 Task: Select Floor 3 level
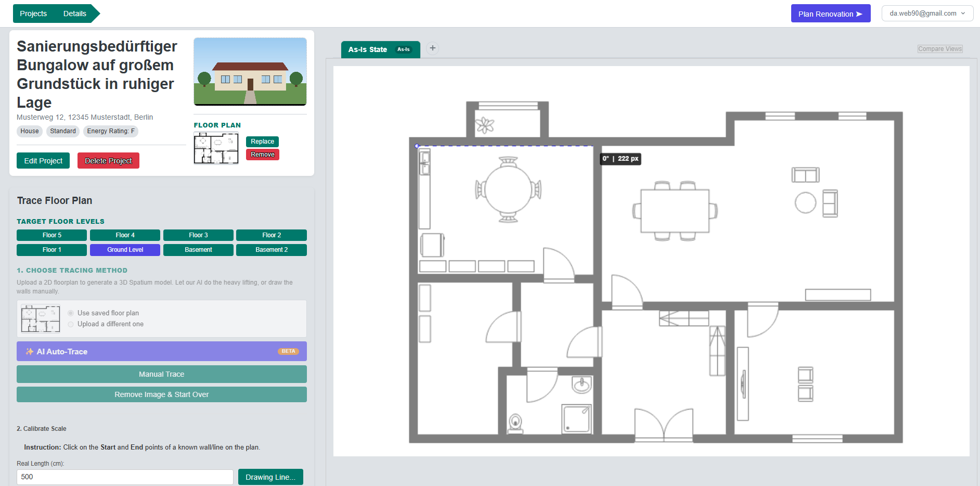[x=198, y=235]
